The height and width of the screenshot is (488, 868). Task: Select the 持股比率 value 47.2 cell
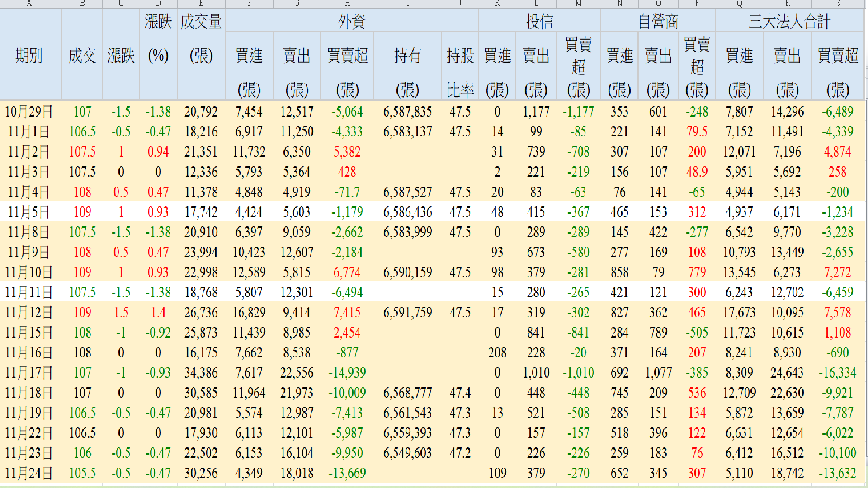coord(460,453)
